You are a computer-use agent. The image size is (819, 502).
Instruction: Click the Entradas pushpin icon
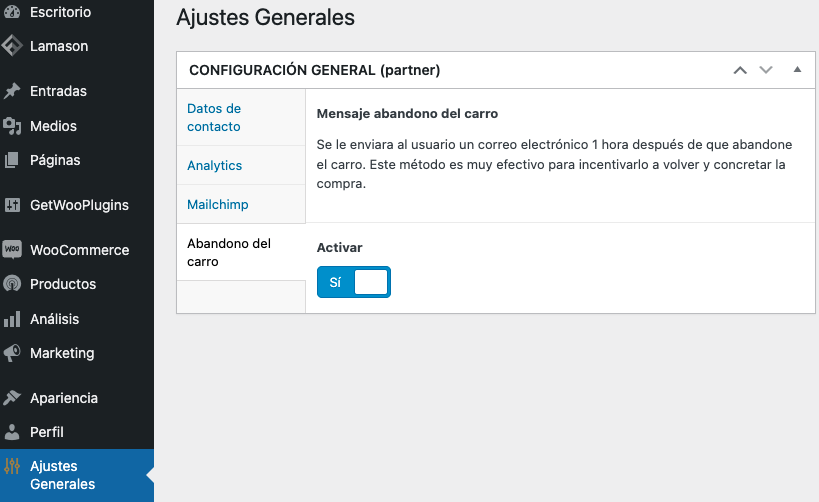coord(12,91)
